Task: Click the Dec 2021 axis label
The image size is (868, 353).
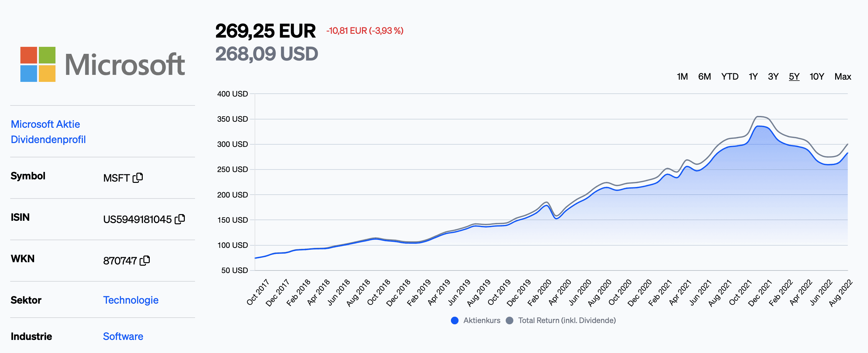Action: [x=760, y=293]
